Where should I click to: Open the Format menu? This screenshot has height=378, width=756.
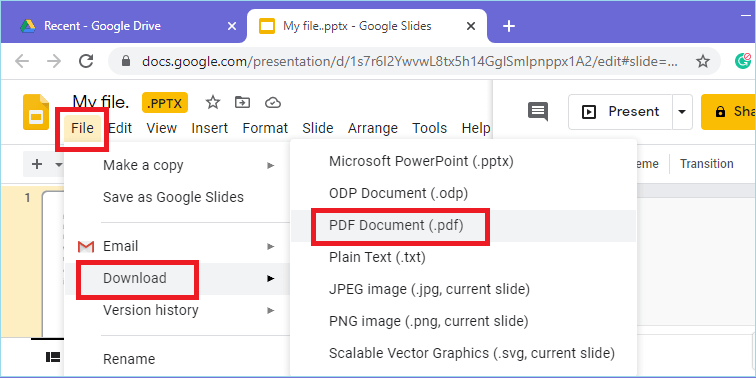pyautogui.click(x=265, y=128)
